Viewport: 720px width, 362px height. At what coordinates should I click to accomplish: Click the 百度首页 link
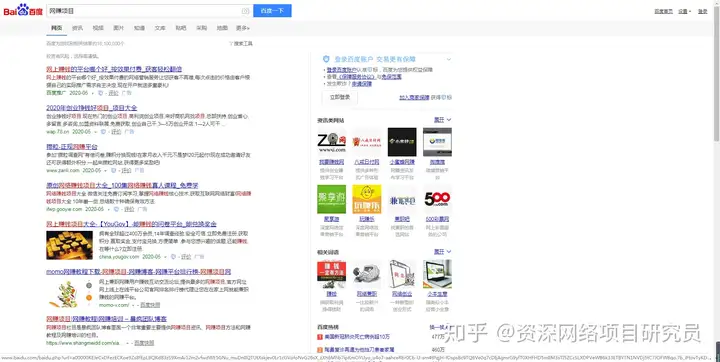664,11
